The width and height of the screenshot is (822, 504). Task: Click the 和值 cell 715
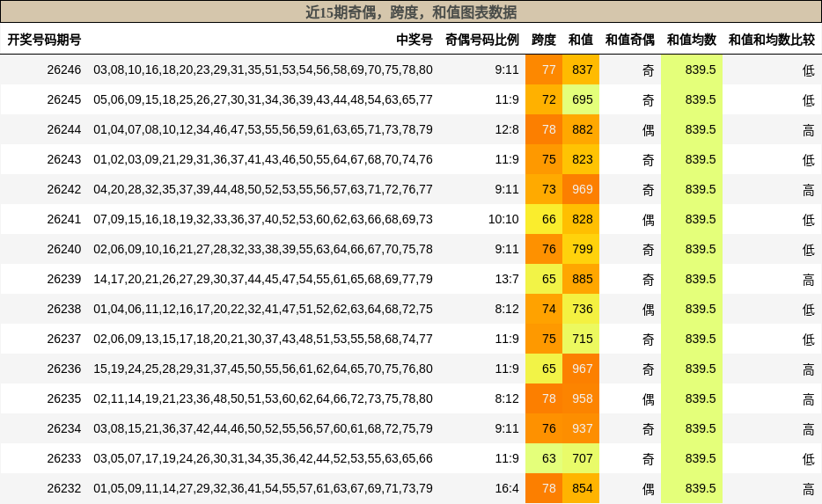point(581,339)
